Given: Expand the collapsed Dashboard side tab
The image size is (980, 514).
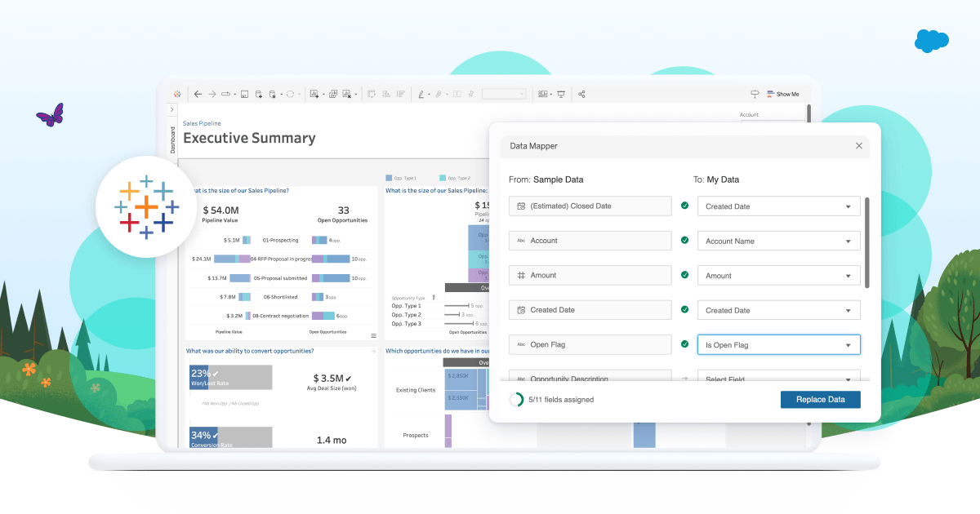Looking at the screenshot, I should (172, 109).
